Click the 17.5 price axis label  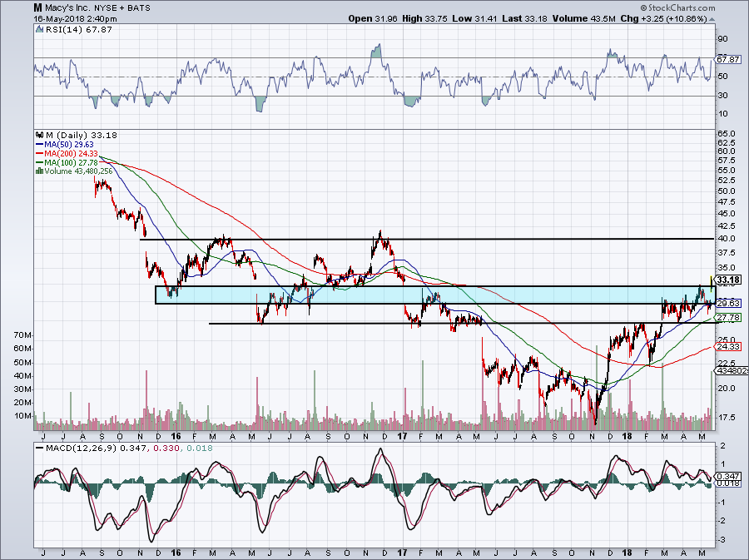pos(726,417)
